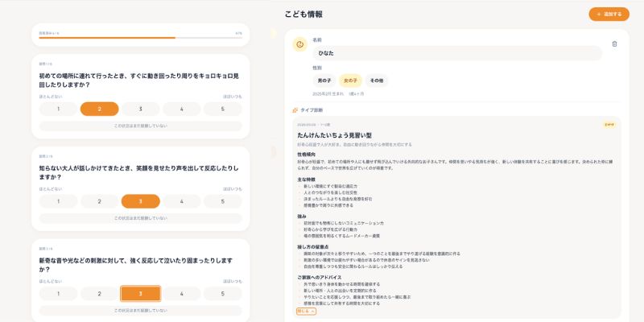This screenshot has height=322, width=644.
Task: Select 女の子 as gender
Action: pyautogui.click(x=350, y=81)
